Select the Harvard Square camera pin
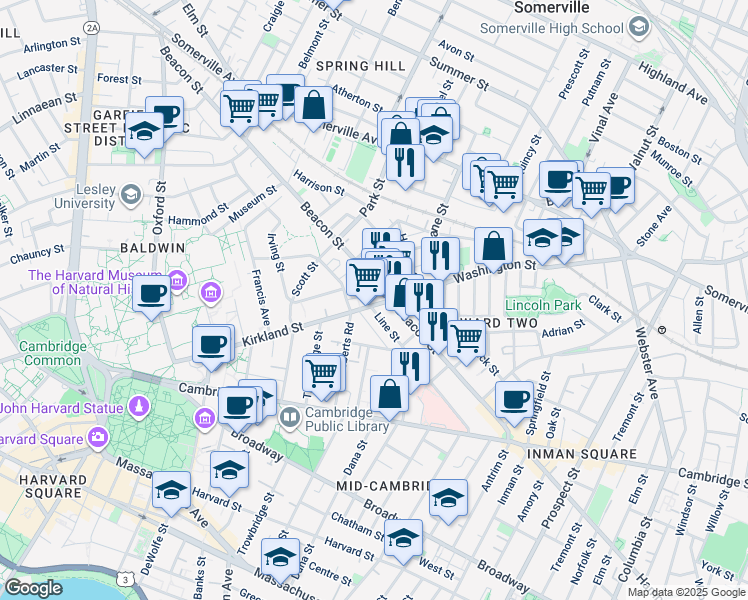Screen dimensions: 748x600 pos(98,437)
